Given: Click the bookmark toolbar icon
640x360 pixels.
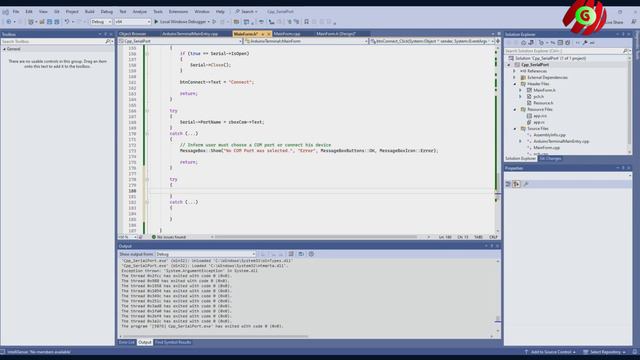Looking at the screenshot, I should (x=307, y=22).
